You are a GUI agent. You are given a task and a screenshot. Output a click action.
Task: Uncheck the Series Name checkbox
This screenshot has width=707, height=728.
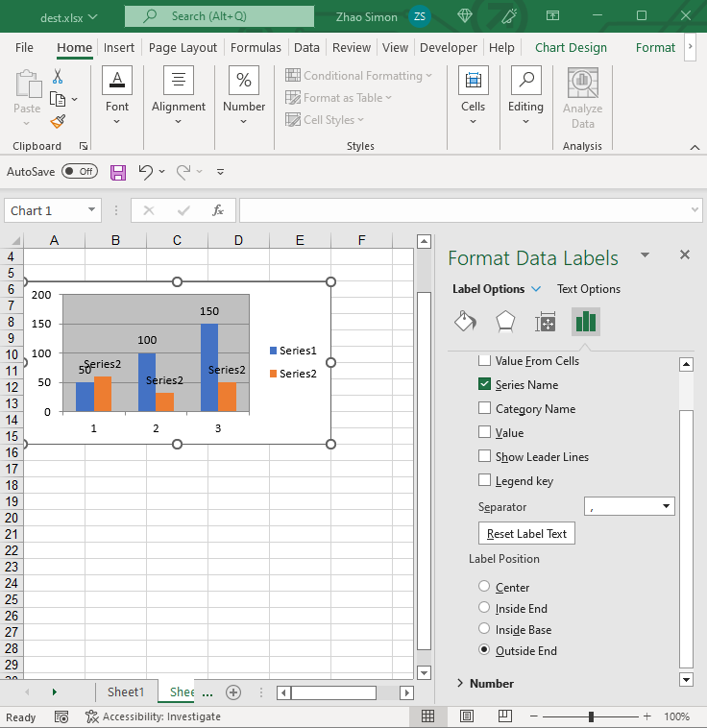click(x=485, y=385)
